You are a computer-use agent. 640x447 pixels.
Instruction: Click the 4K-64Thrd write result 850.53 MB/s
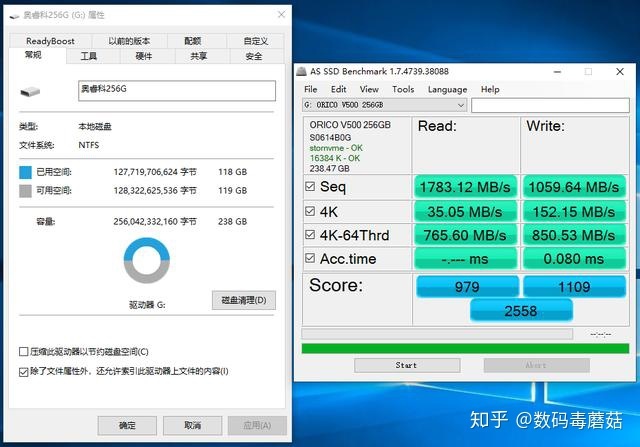pos(574,235)
